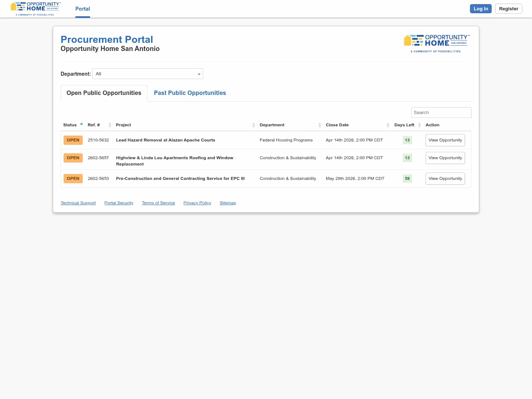Open the Portal navigation item

(82, 9)
